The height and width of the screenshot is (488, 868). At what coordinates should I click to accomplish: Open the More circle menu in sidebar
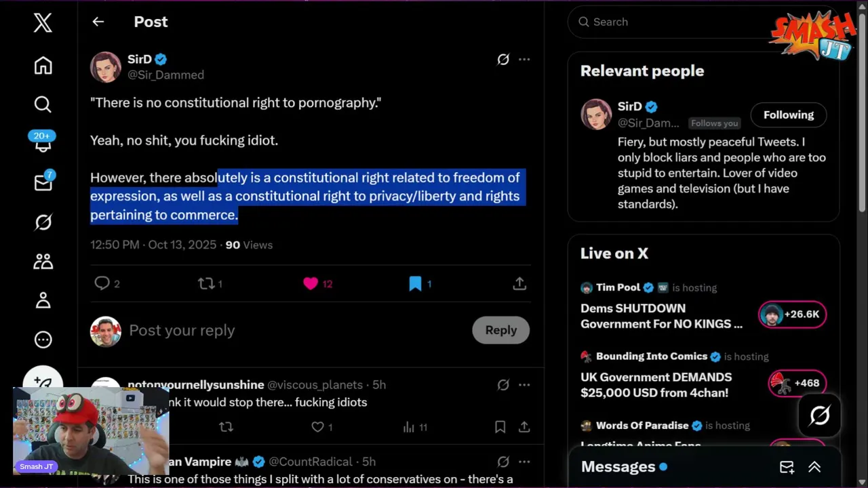pos(43,340)
